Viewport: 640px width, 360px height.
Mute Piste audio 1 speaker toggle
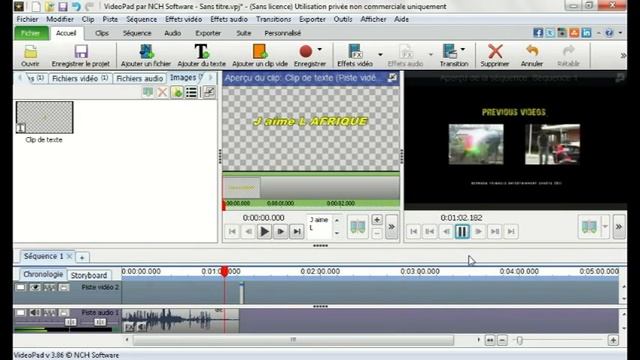pyautogui.click(x=35, y=313)
